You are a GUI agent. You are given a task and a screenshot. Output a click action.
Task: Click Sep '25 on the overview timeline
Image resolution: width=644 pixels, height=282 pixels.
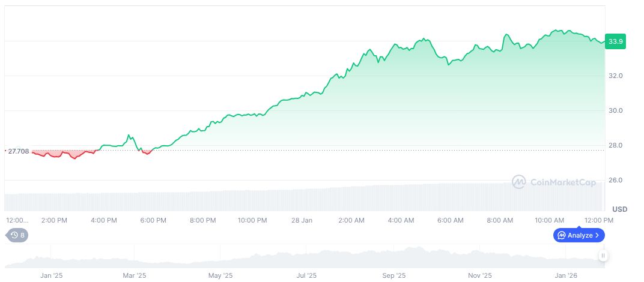[393, 275]
